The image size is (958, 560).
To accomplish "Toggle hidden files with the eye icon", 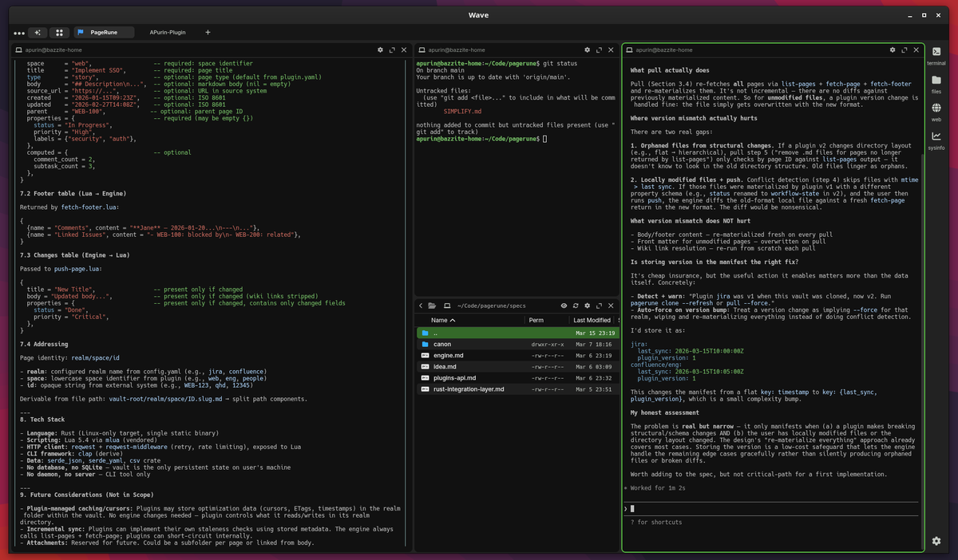I will click(x=564, y=306).
